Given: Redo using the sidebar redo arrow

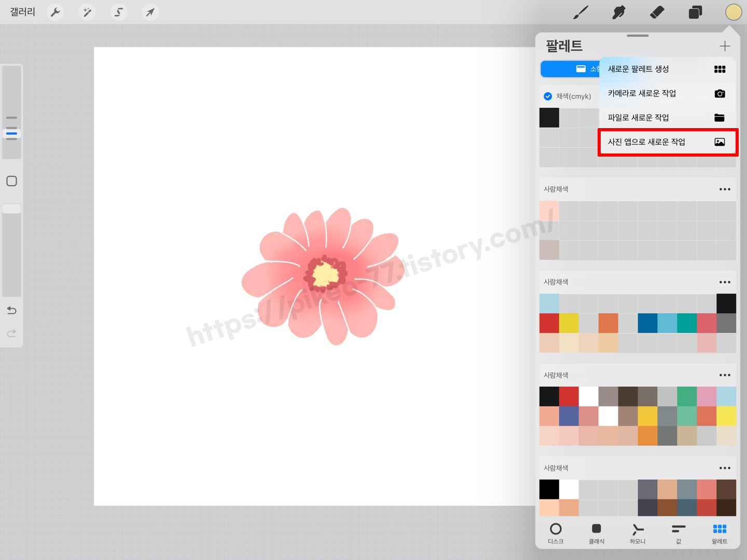Looking at the screenshot, I should coord(11,333).
